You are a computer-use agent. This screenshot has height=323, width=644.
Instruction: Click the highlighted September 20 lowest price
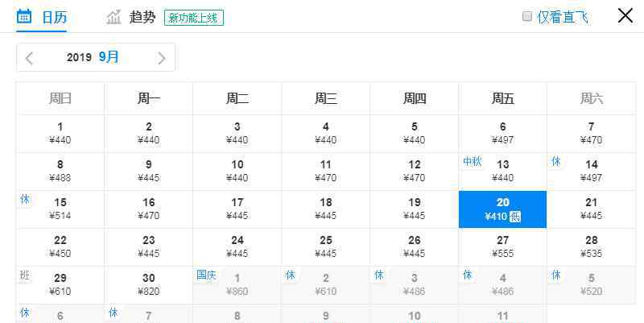pyautogui.click(x=502, y=209)
